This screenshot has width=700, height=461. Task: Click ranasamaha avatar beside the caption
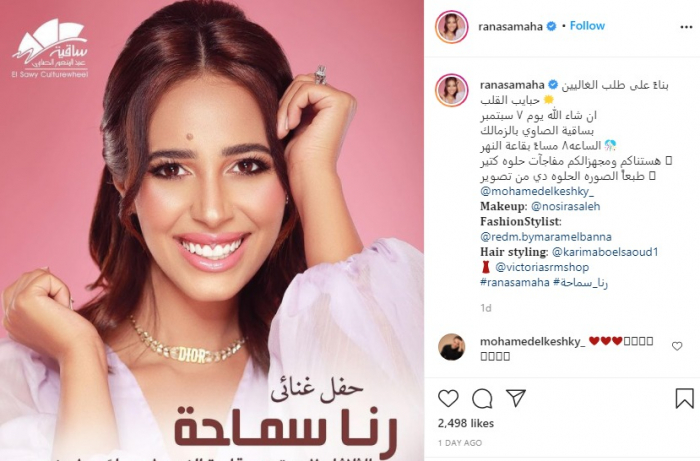pos(451,91)
